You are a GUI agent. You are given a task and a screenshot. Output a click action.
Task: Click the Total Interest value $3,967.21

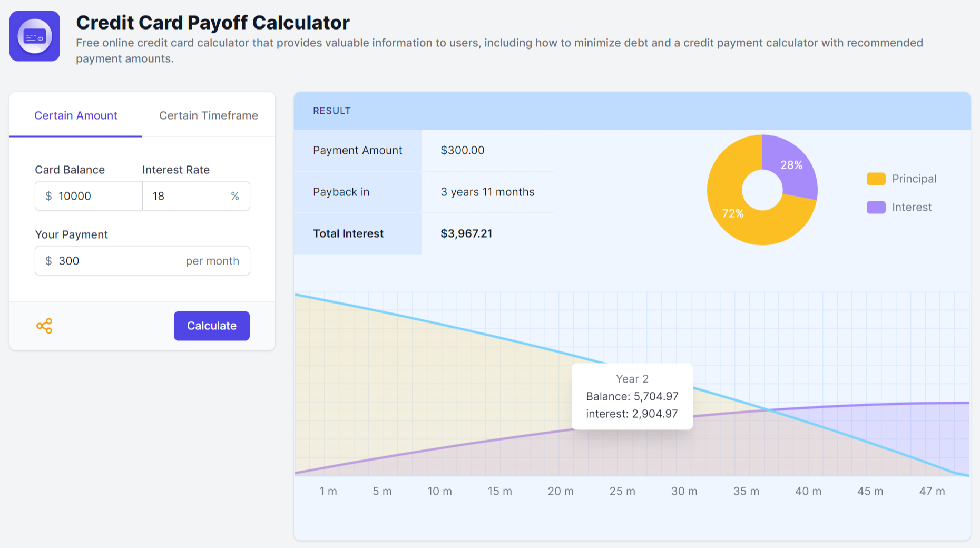(466, 233)
